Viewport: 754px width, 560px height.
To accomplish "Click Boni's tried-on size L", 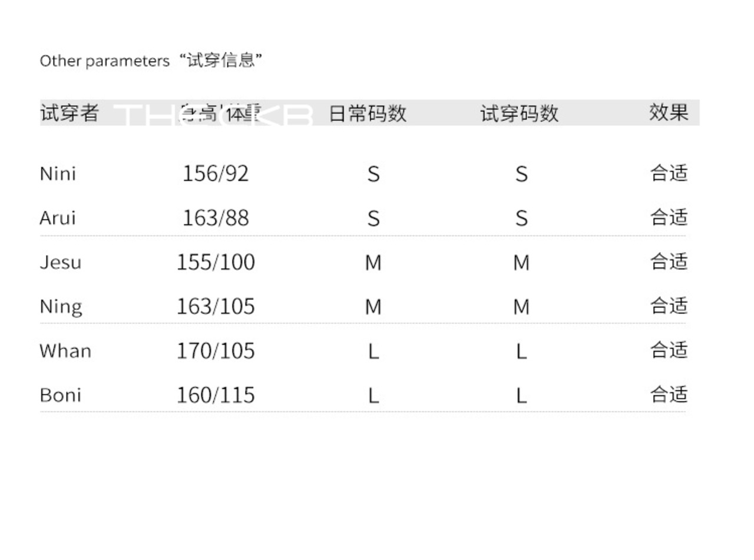I will (x=521, y=396).
